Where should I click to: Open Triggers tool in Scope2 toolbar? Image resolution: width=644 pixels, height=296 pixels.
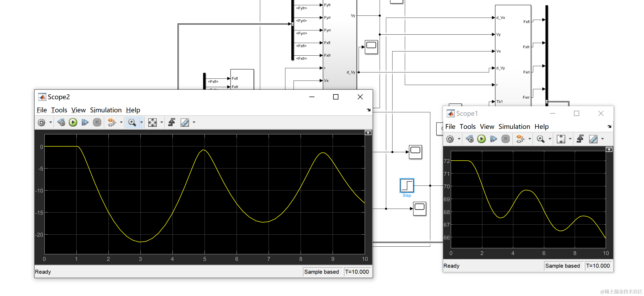pyautogui.click(x=172, y=122)
